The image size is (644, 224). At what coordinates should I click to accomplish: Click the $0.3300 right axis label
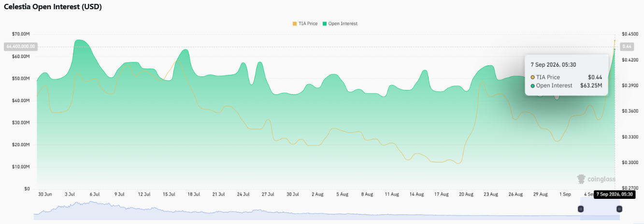pos(630,137)
